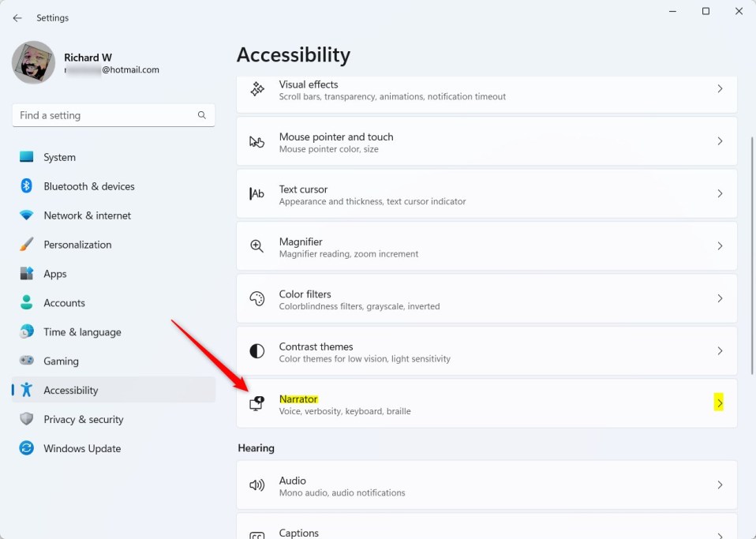Click the Narrator screen icon
Viewport: 756px width, 539px height.
tap(257, 403)
